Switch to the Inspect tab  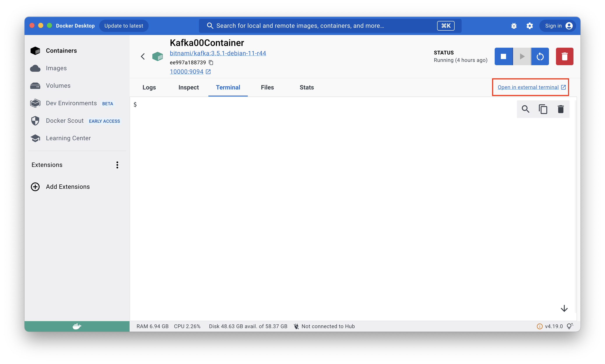point(188,87)
